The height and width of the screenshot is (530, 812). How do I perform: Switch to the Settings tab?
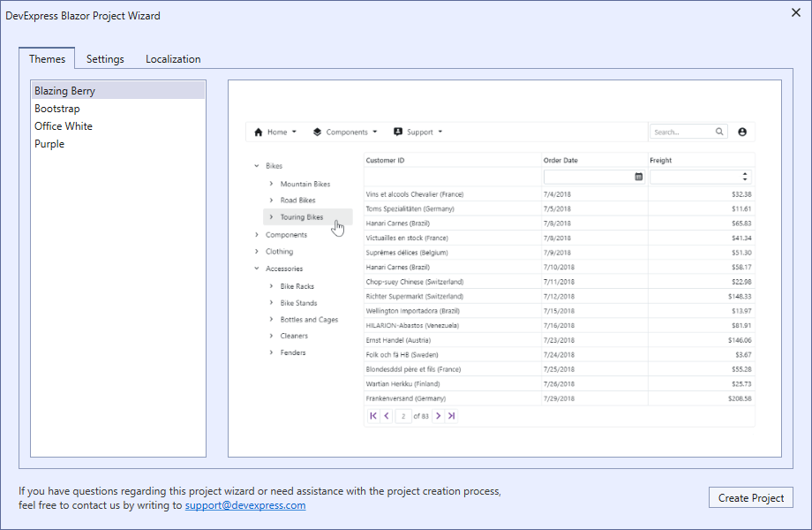[x=105, y=58]
